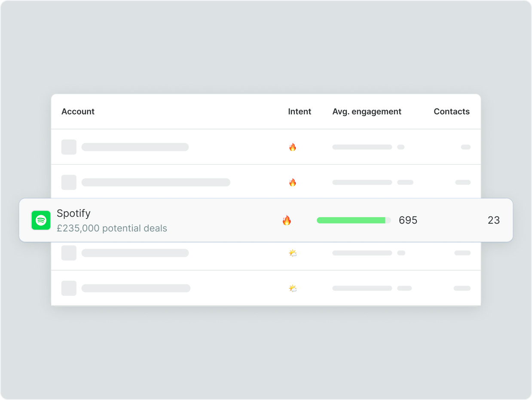Click the Contacts count 23 for Spotify
This screenshot has width=532, height=400.
pyautogui.click(x=494, y=220)
